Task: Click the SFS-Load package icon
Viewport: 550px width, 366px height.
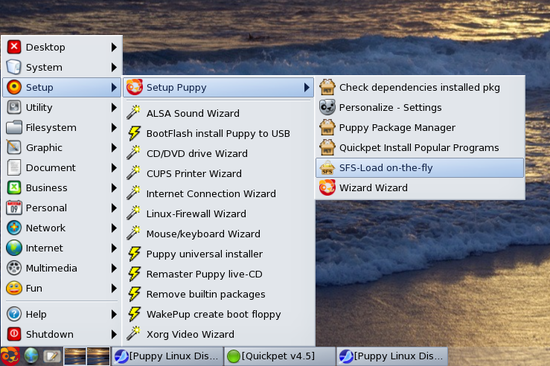Action: tap(327, 168)
